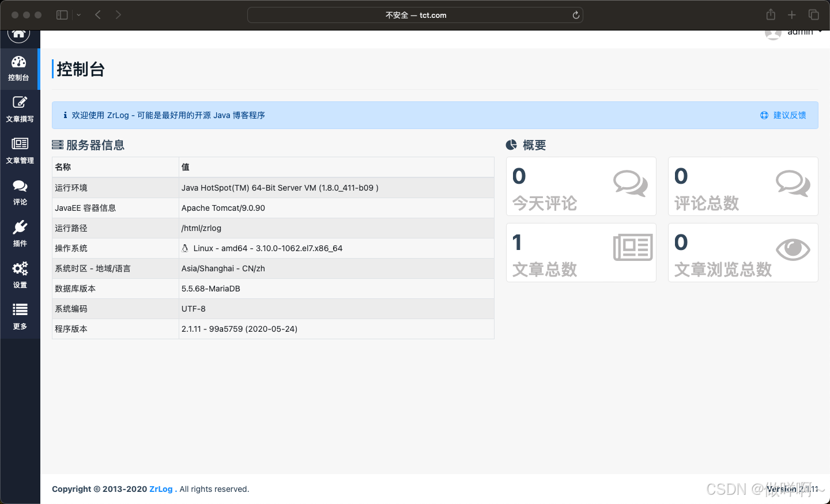
Task: Click the 运行路径 row label
Action: [71, 228]
